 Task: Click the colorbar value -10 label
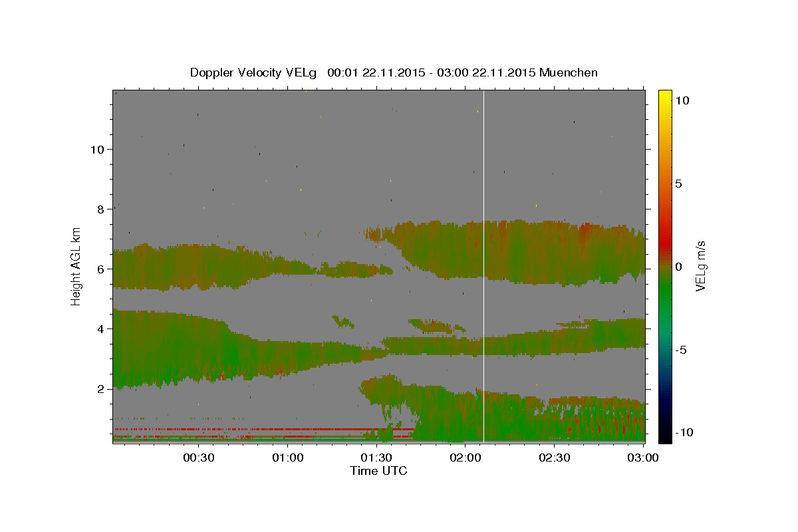pos(684,432)
